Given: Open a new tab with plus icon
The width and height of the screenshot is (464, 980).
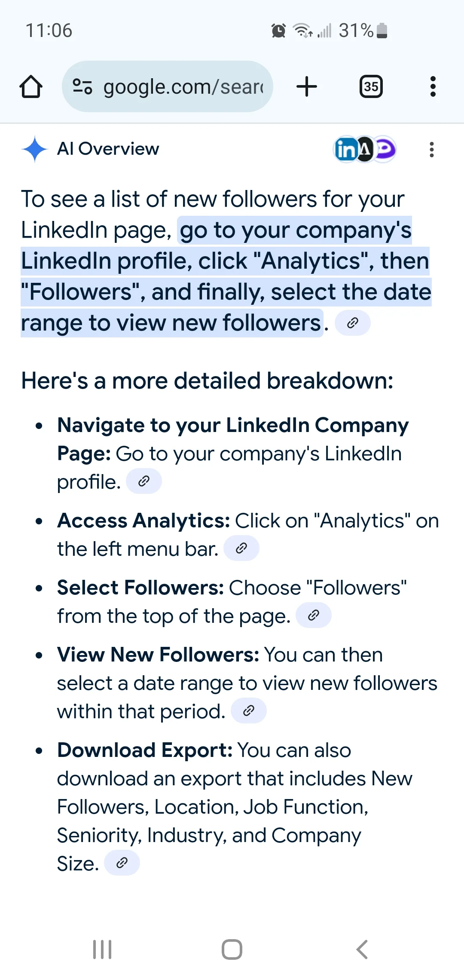Looking at the screenshot, I should pyautogui.click(x=307, y=86).
